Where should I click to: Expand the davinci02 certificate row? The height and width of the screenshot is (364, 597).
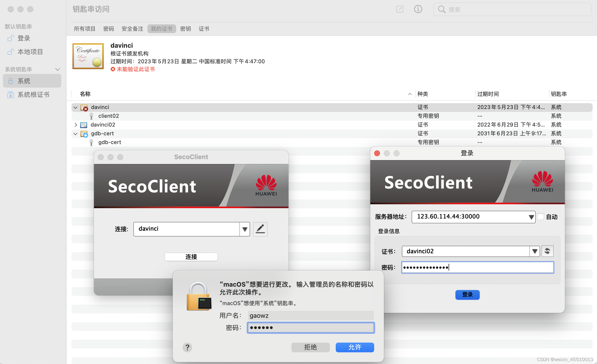[x=75, y=125]
